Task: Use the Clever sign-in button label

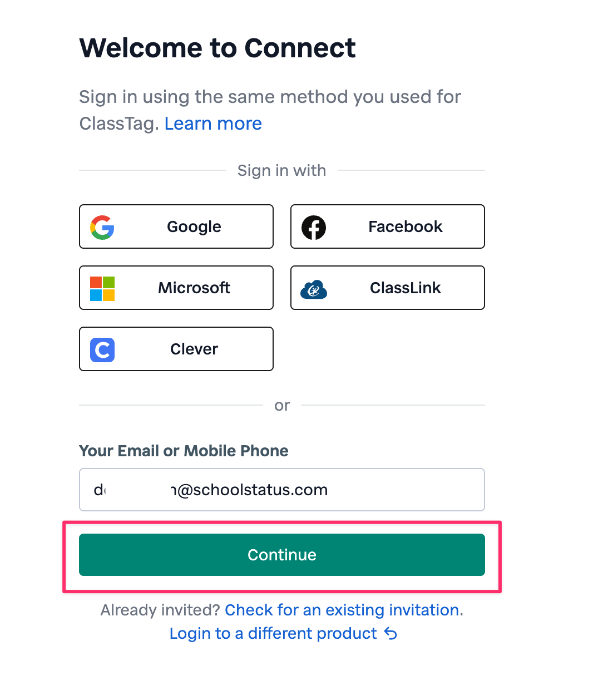Action: [x=194, y=349]
